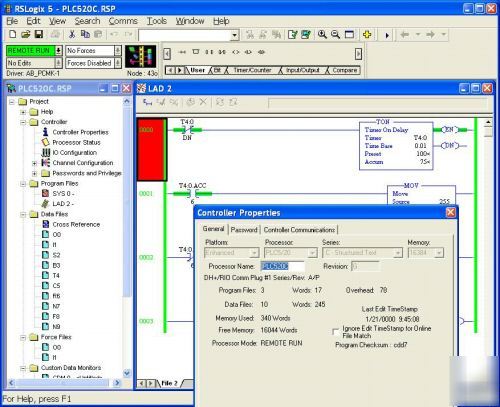Collapse the Force Files folder
This screenshot has width=500, height=407.
tap(23, 337)
